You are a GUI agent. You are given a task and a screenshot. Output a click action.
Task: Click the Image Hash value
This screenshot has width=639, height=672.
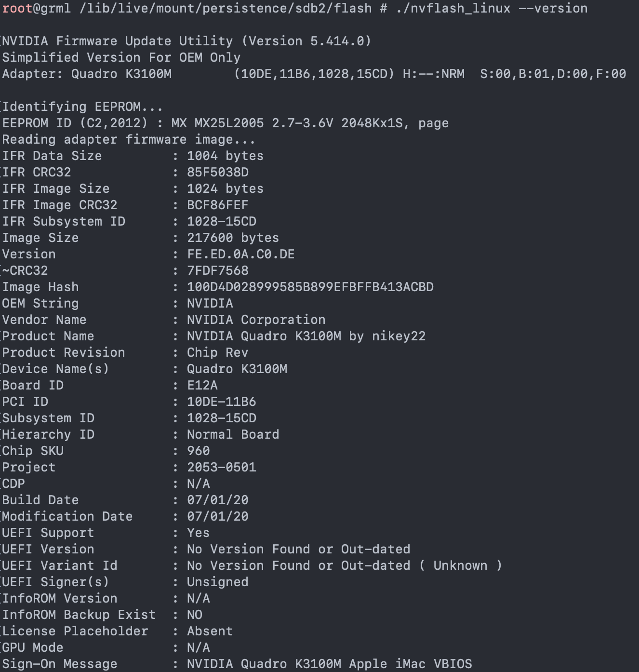[x=310, y=287]
